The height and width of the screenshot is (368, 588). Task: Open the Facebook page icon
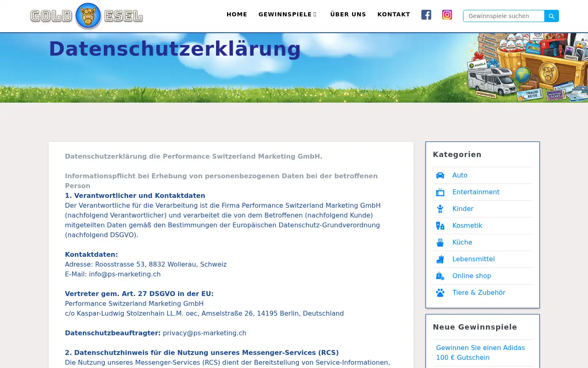[x=426, y=15]
